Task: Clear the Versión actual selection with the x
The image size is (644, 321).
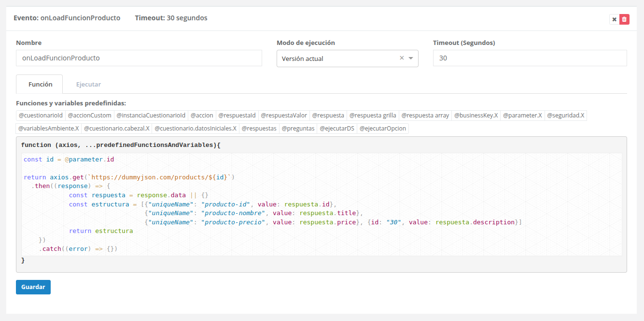Action: pyautogui.click(x=402, y=58)
